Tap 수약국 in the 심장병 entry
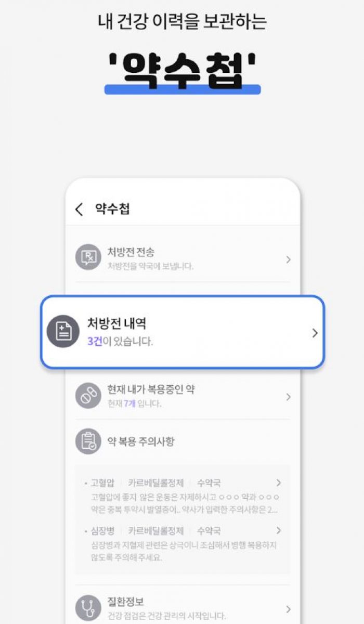 [x=209, y=531]
